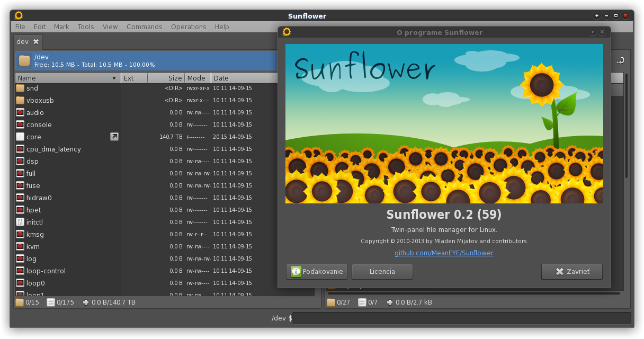Click the binary file icon of initctl

(x=20, y=222)
